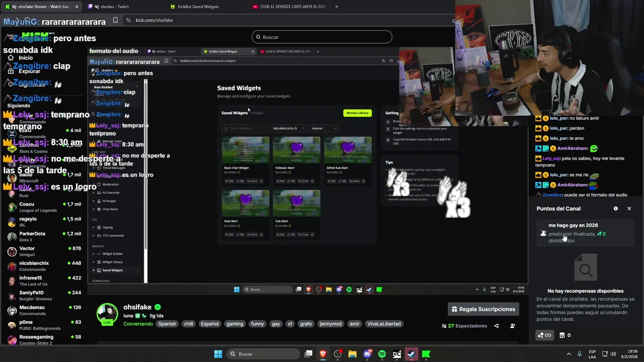Open Steam from the taskbar
Viewport: 644px width, 362px height.
411,354
